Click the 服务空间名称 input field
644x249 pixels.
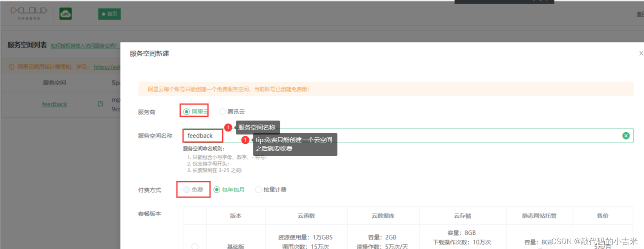tap(408, 136)
